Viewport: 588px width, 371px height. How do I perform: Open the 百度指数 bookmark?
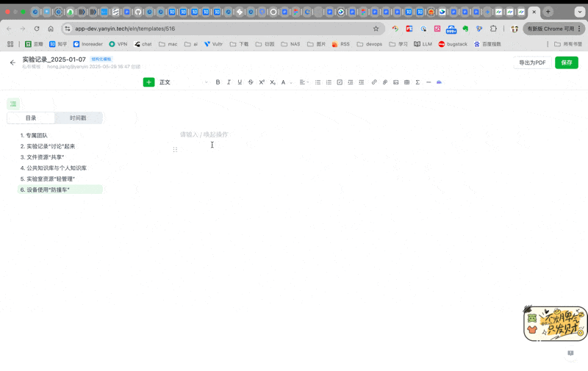487,44
